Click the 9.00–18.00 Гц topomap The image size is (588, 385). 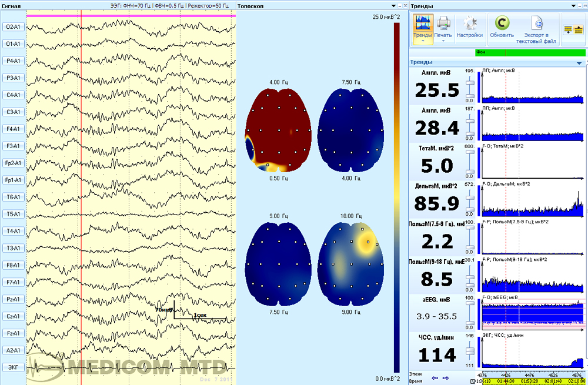point(351,264)
